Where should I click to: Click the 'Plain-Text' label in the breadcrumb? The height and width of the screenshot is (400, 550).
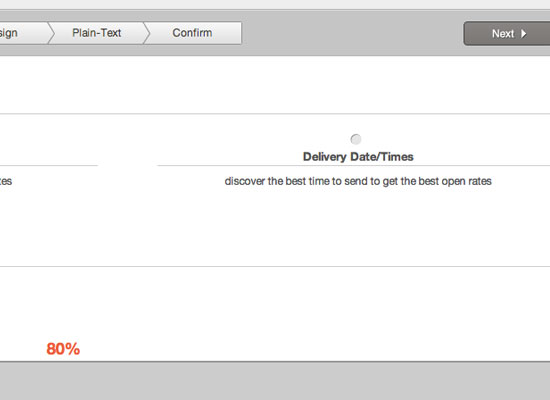point(96,33)
